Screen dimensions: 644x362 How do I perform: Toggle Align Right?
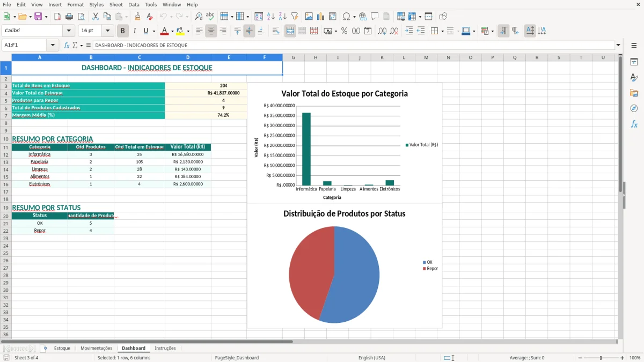223,31
